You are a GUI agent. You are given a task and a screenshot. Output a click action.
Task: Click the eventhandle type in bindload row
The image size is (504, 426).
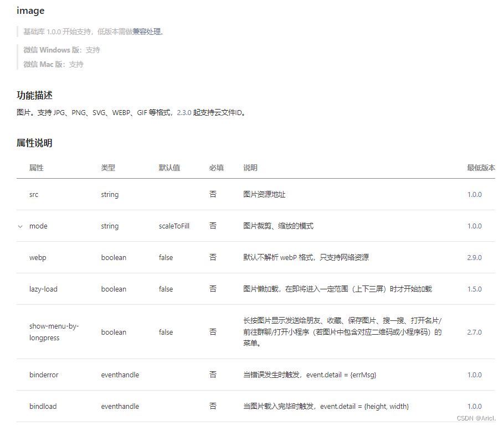[120, 407]
